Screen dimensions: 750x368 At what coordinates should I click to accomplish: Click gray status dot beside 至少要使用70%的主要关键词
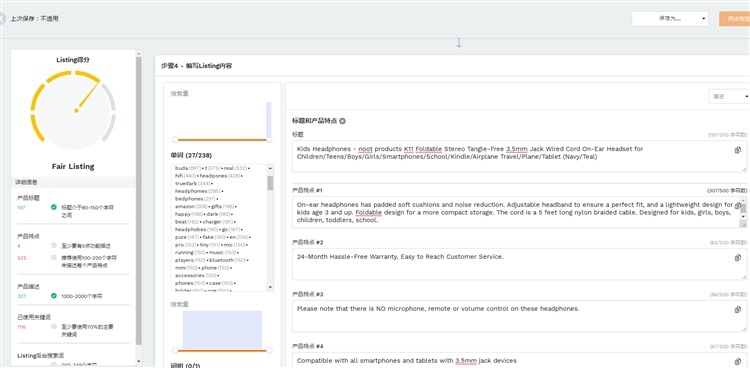pyautogui.click(x=54, y=326)
